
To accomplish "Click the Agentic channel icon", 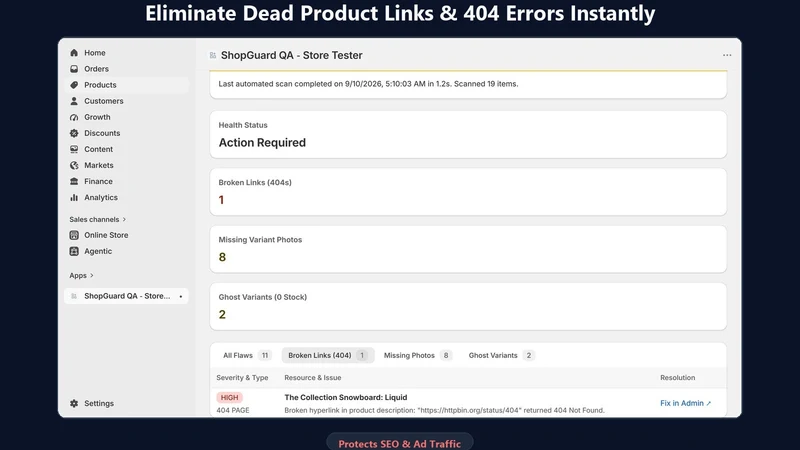I will click(74, 251).
